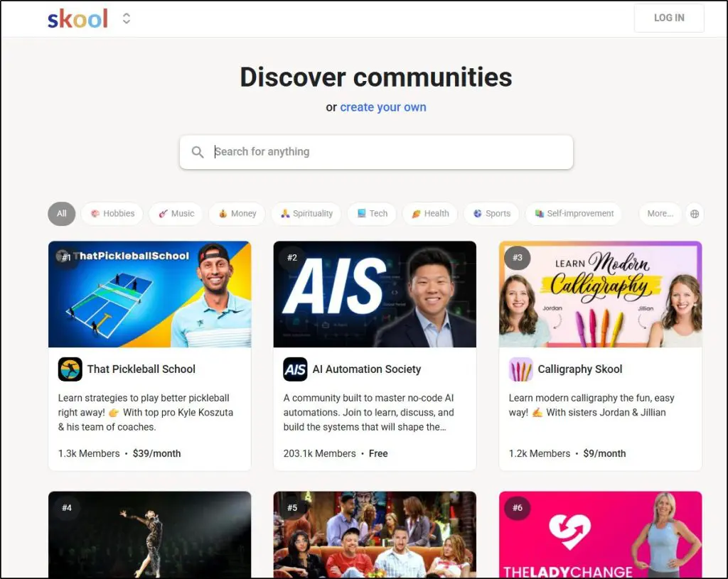Screen dimensions: 728x579
Task: Click the AI Automation Society AIS icon
Action: 295,369
